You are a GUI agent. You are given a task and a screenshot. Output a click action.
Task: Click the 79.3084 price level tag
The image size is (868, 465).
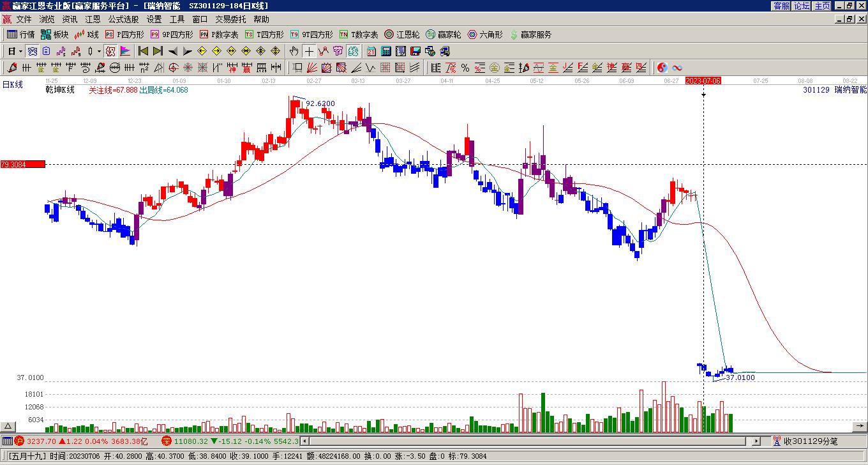22,164
